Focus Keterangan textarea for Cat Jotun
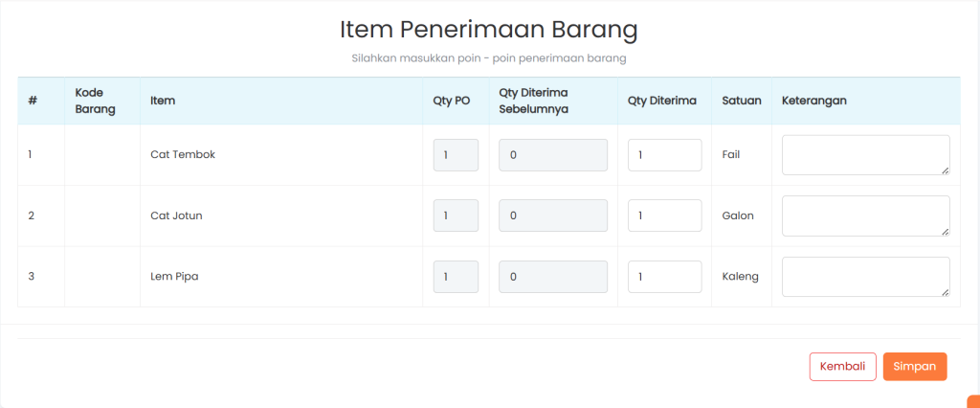Image resolution: width=980 pixels, height=408 pixels. tap(865, 215)
